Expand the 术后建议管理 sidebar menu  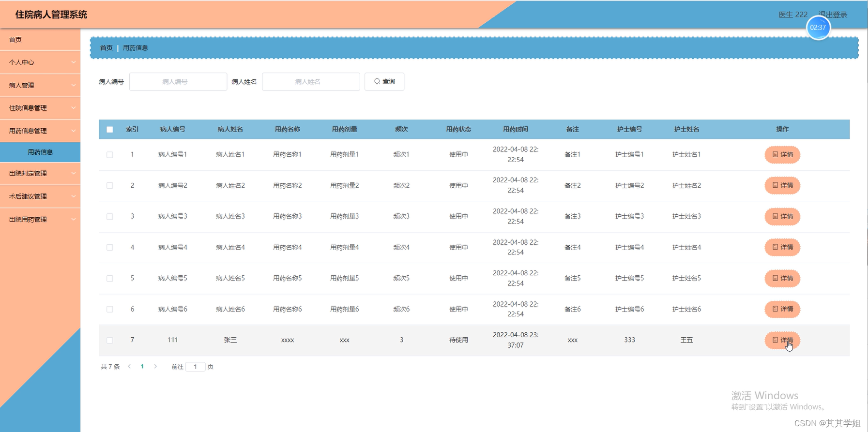click(x=40, y=196)
